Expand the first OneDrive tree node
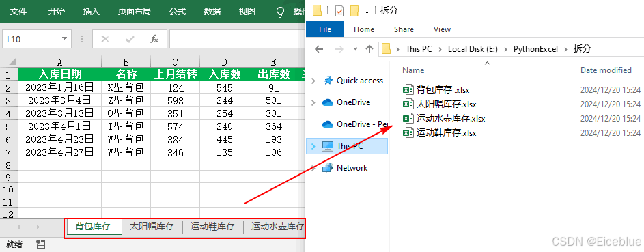 [x=313, y=102]
